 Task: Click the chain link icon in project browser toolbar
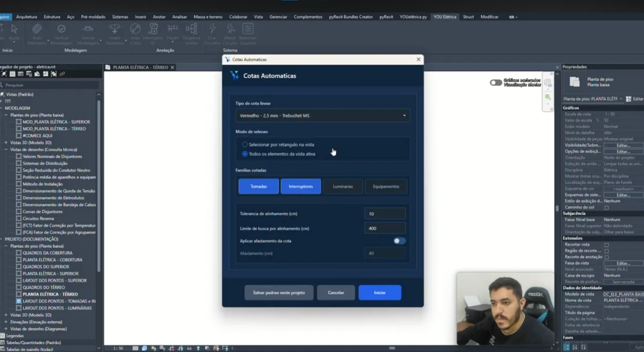tap(62, 74)
